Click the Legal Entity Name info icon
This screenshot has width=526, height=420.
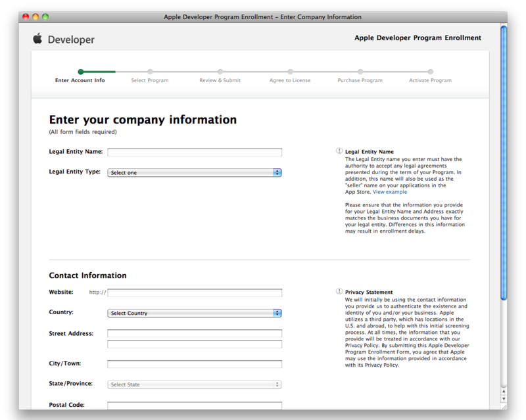point(339,151)
